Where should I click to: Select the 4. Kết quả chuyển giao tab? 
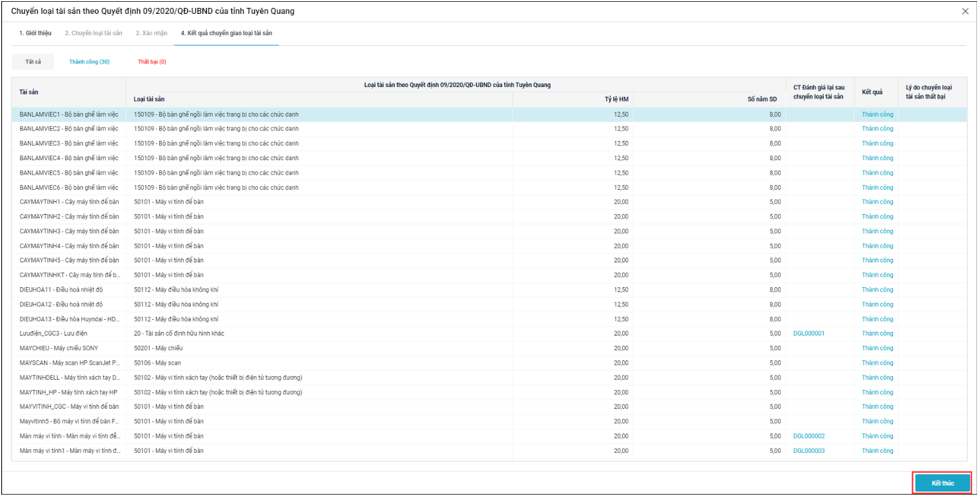(227, 33)
